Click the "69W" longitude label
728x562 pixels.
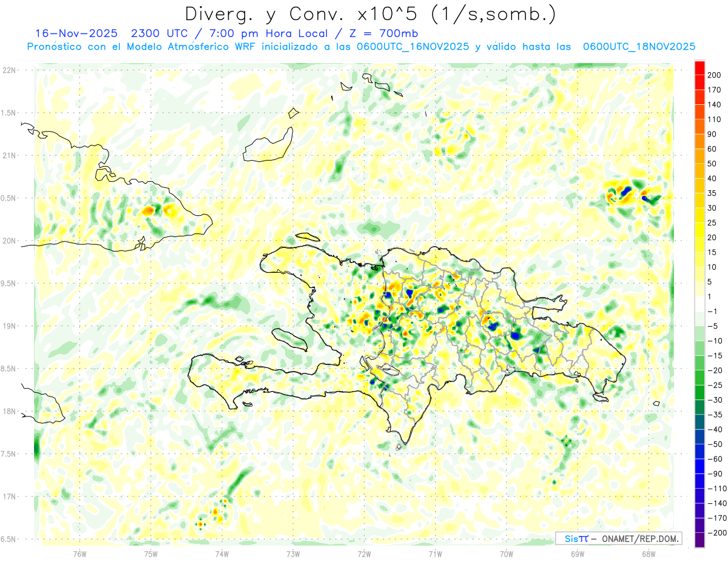[578, 553]
